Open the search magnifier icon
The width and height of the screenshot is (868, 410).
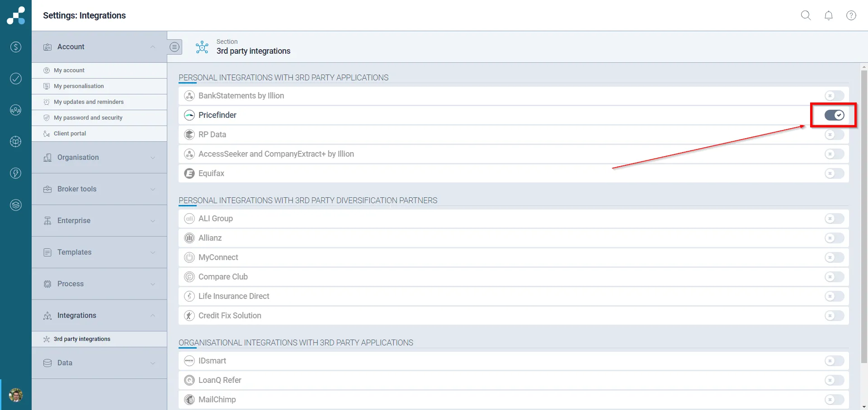pos(806,15)
